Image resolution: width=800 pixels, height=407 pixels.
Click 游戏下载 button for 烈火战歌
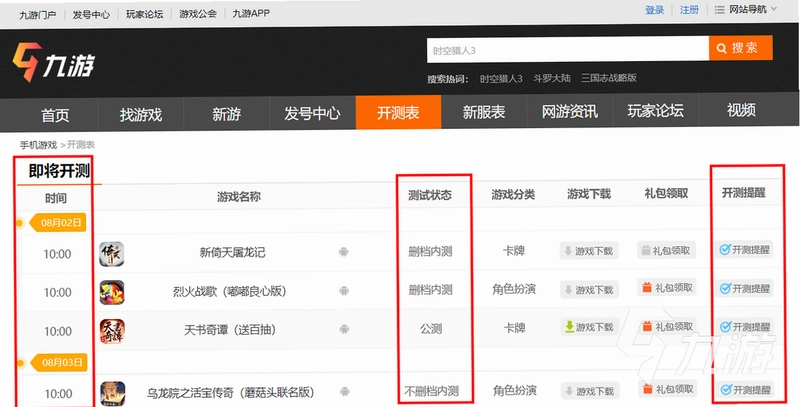[589, 290]
